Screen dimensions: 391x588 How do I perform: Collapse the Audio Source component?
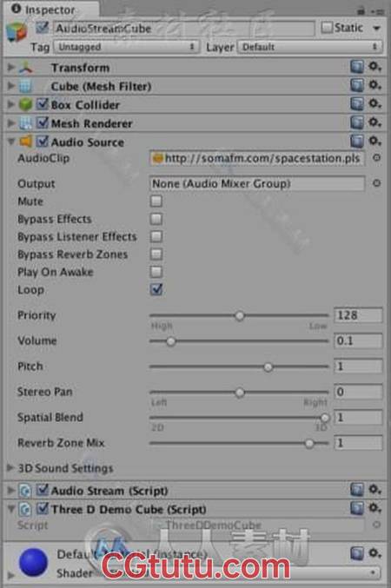pos(11,142)
